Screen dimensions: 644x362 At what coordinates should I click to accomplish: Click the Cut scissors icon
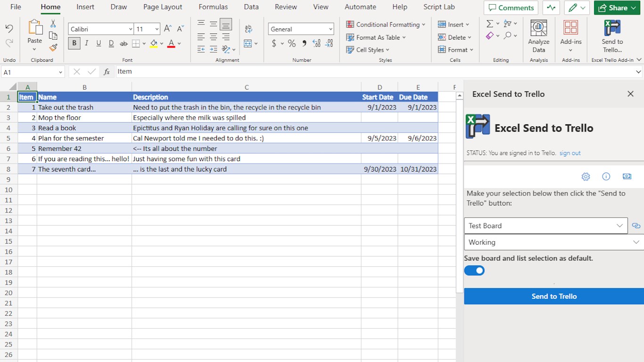[53, 24]
